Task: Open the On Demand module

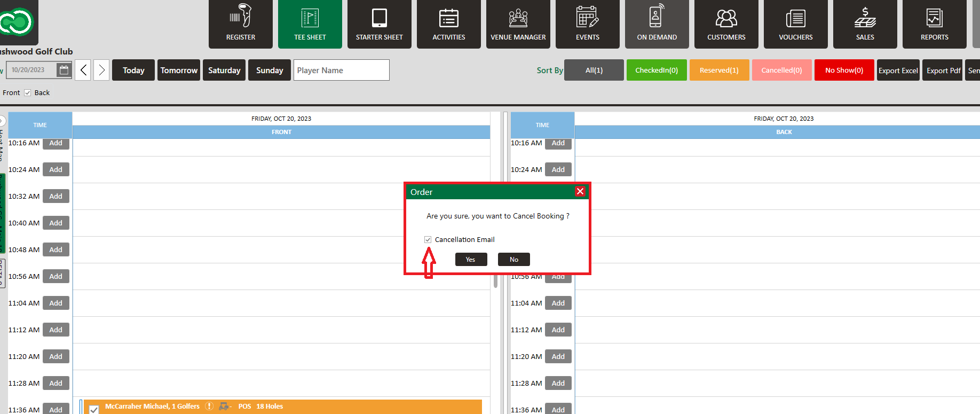Action: (657, 24)
